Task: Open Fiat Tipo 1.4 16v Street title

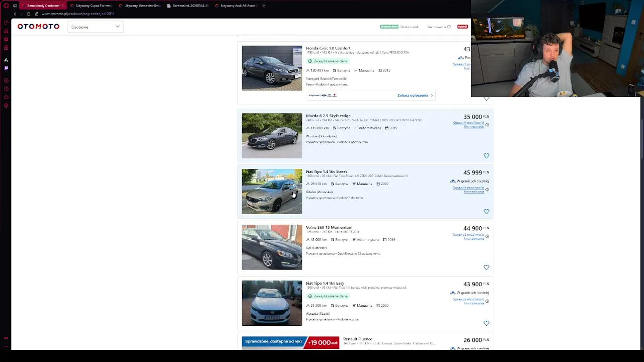Action: click(x=326, y=171)
